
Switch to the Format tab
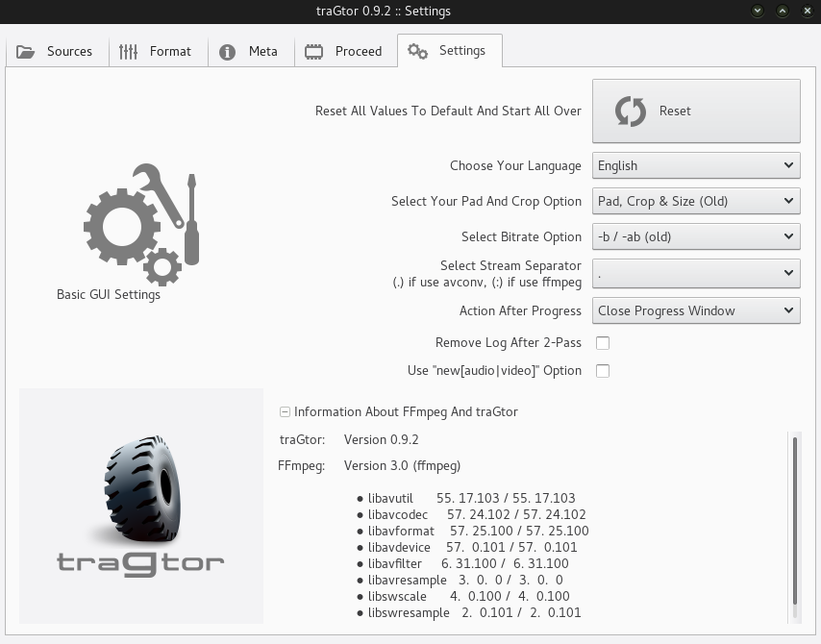[x=159, y=51]
